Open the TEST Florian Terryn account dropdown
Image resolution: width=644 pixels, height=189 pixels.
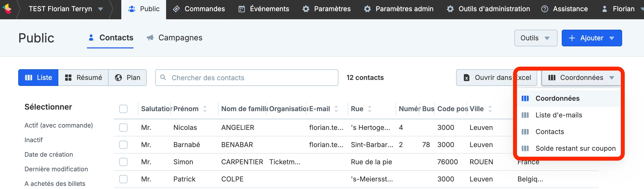coord(66,9)
